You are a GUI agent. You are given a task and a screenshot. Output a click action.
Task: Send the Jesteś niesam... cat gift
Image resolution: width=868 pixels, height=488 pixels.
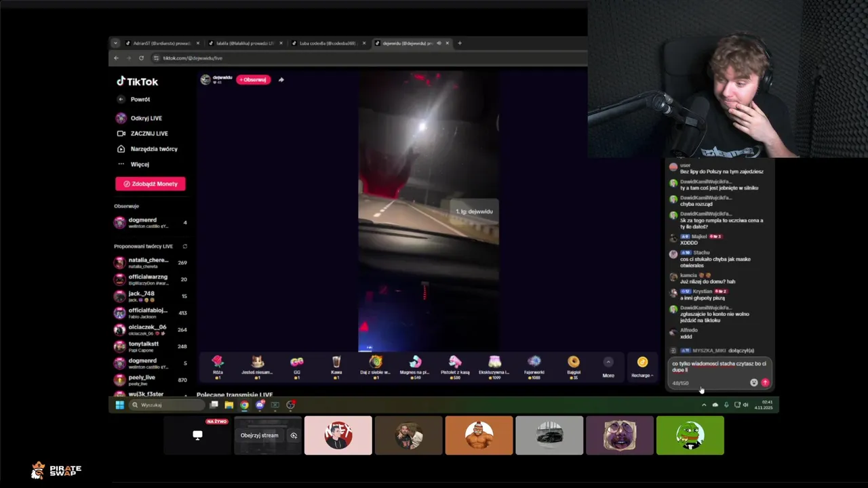(x=257, y=366)
